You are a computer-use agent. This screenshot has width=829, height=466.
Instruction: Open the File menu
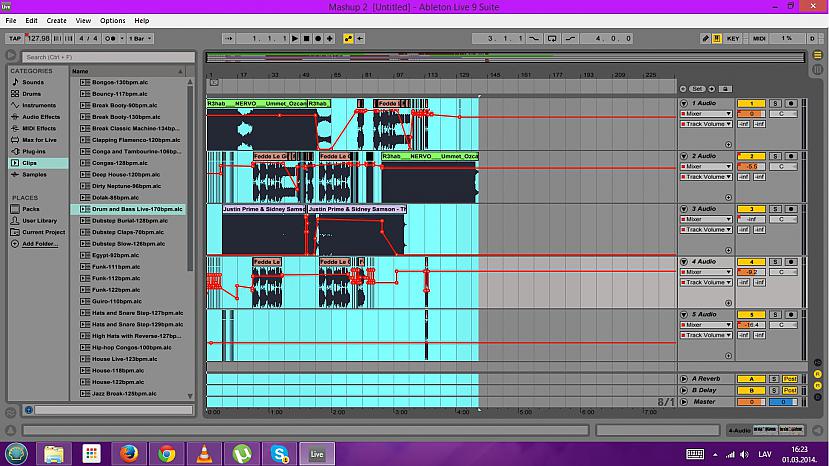click(x=11, y=21)
